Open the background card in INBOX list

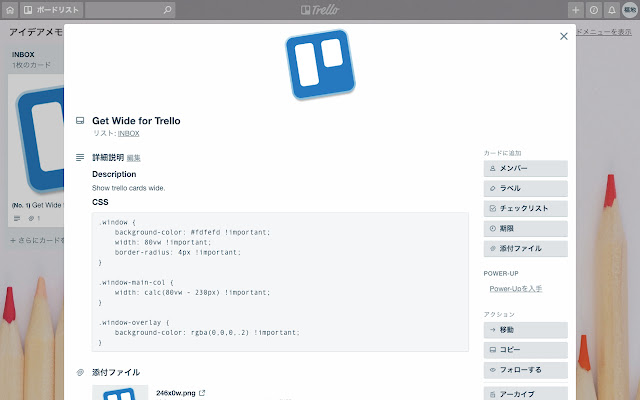pyautogui.click(x=36, y=150)
